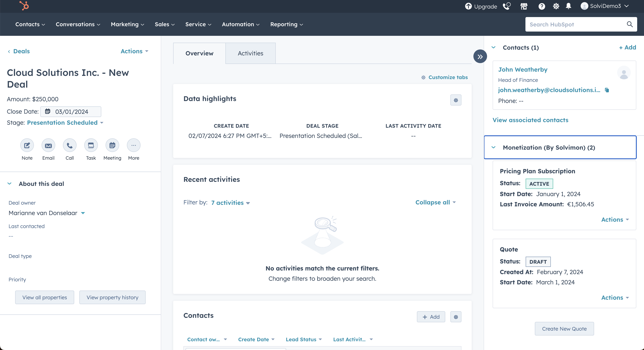
Task: Open Data highlights settings gear
Action: click(x=456, y=100)
